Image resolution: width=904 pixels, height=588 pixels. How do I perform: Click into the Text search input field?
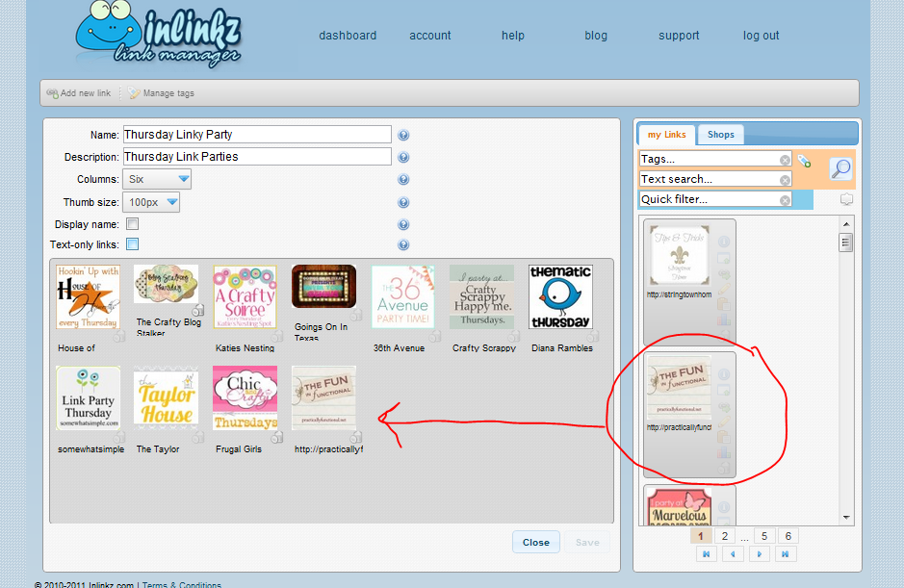click(x=715, y=179)
